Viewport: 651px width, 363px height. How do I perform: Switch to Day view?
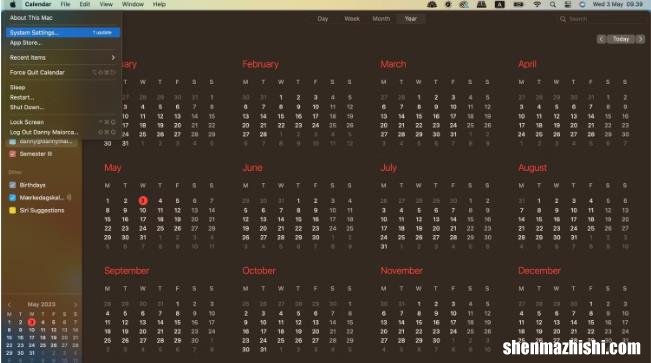point(323,19)
